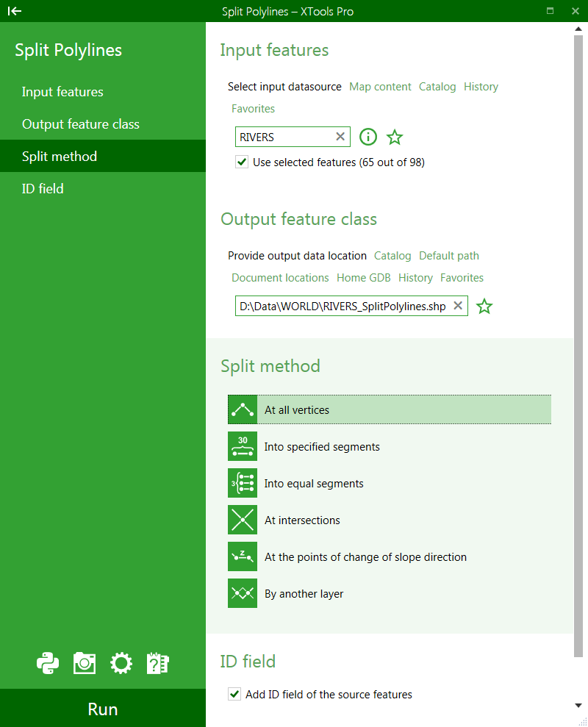
Task: Collapse the sidebar with the back arrow icon
Action: [x=15, y=11]
